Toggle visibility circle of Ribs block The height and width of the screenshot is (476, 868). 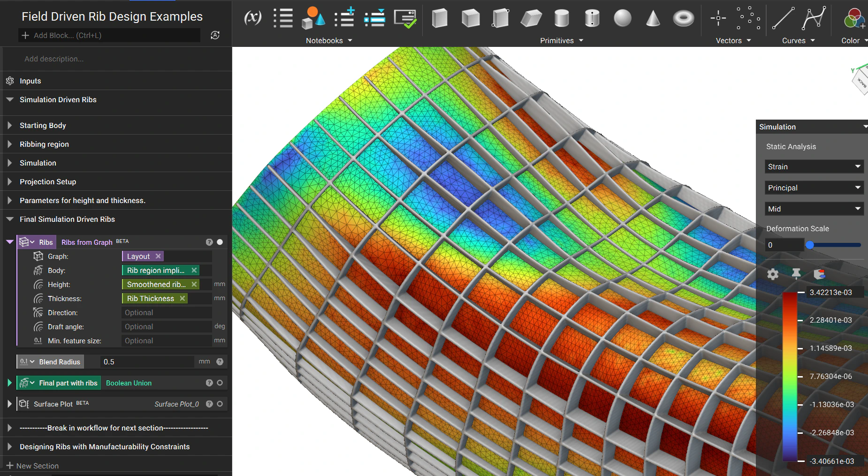(x=220, y=242)
